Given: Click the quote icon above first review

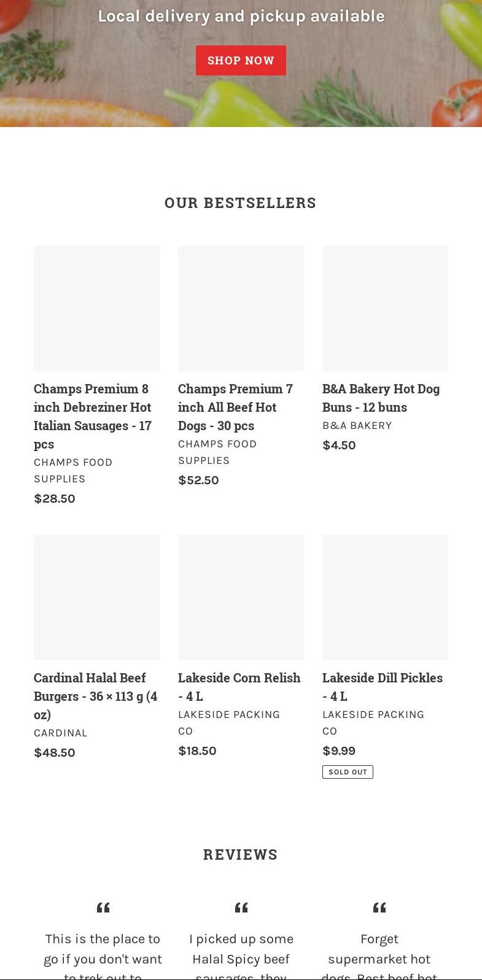Looking at the screenshot, I should [103, 908].
